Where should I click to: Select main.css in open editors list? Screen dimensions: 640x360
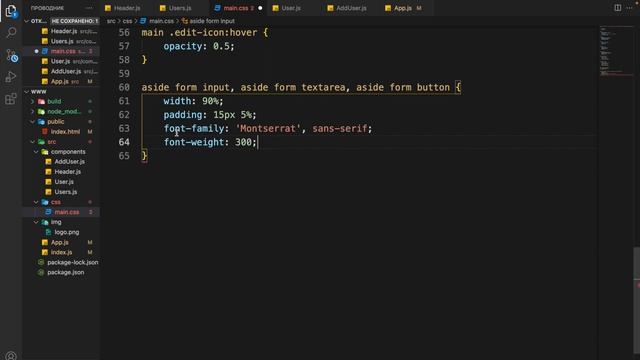pyautogui.click(x=61, y=51)
